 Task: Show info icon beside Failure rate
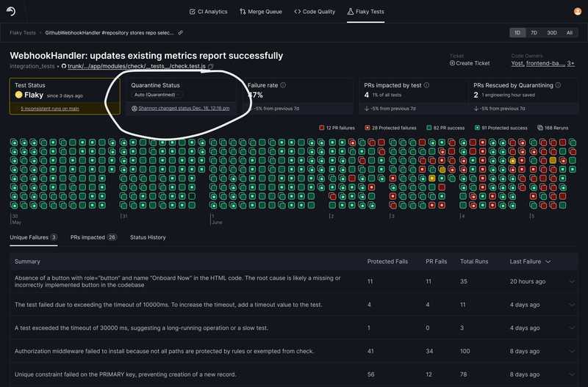283,85
